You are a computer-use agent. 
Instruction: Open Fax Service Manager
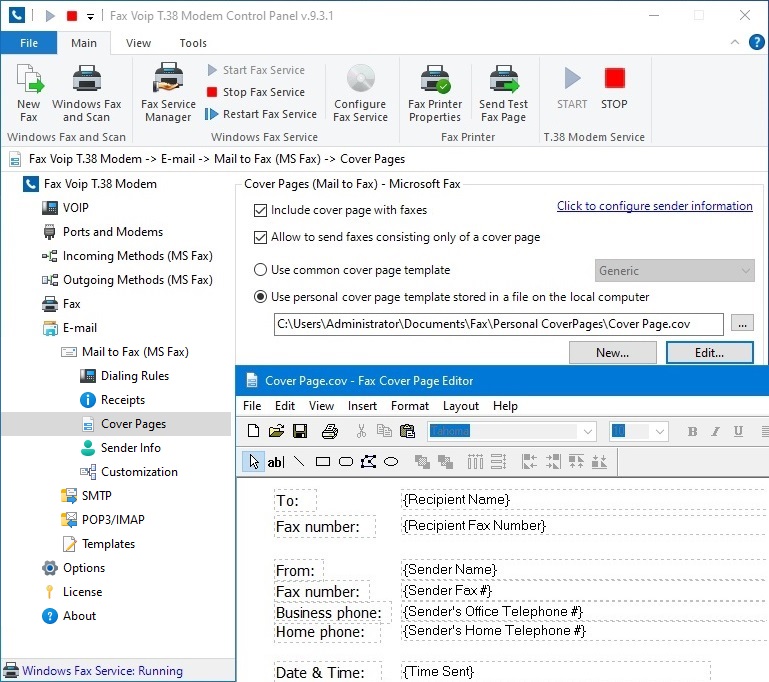(x=168, y=93)
